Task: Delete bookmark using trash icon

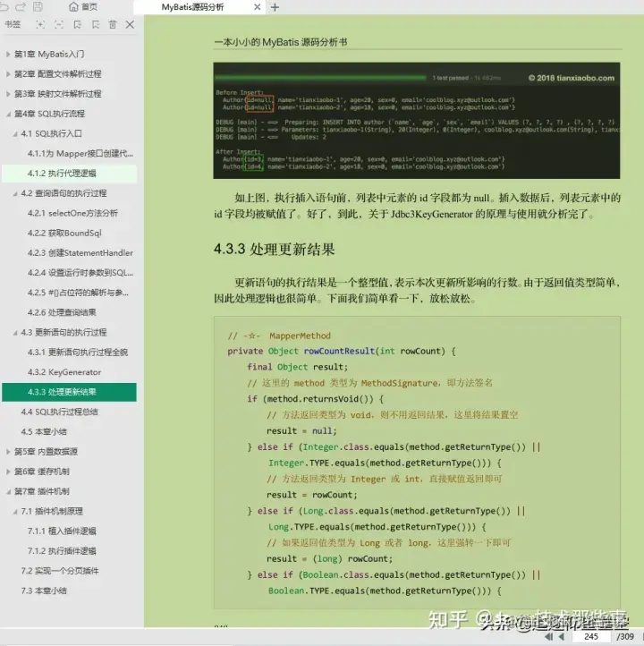Action: 113,25
